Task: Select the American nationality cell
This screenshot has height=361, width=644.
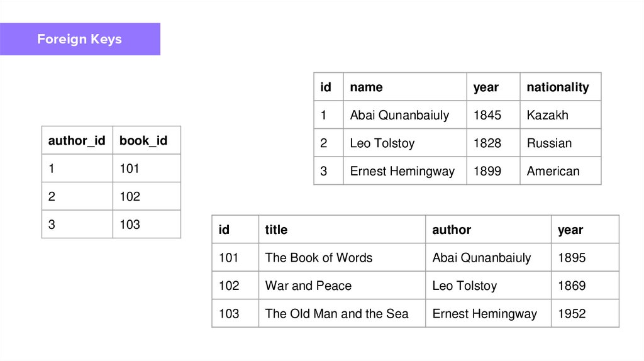Action: 560,171
